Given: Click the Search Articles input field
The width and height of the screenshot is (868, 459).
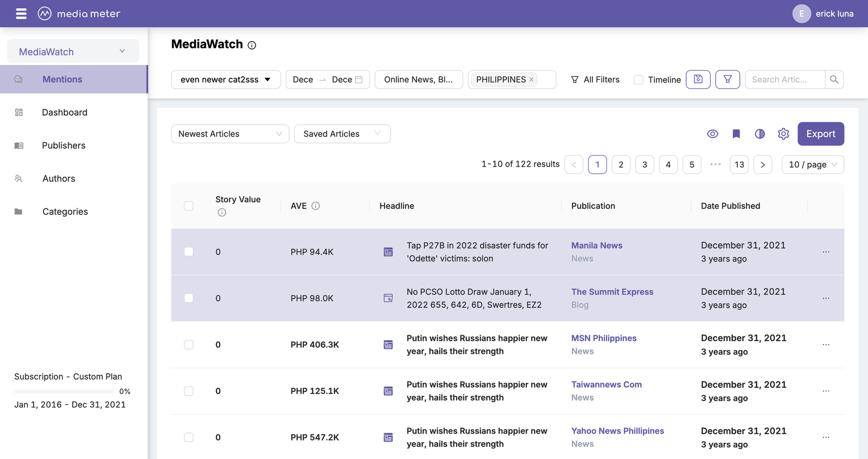Looking at the screenshot, I should (785, 79).
